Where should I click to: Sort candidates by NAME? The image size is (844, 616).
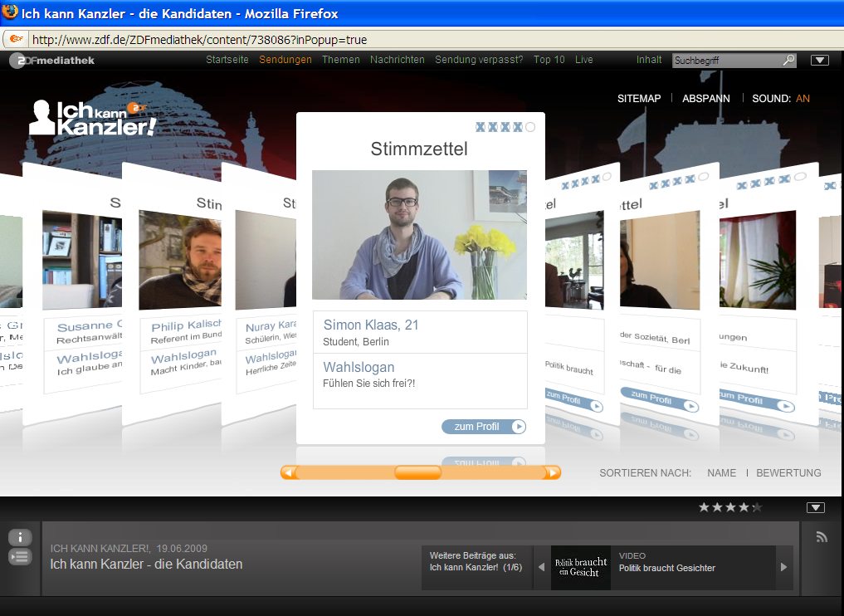click(x=721, y=472)
